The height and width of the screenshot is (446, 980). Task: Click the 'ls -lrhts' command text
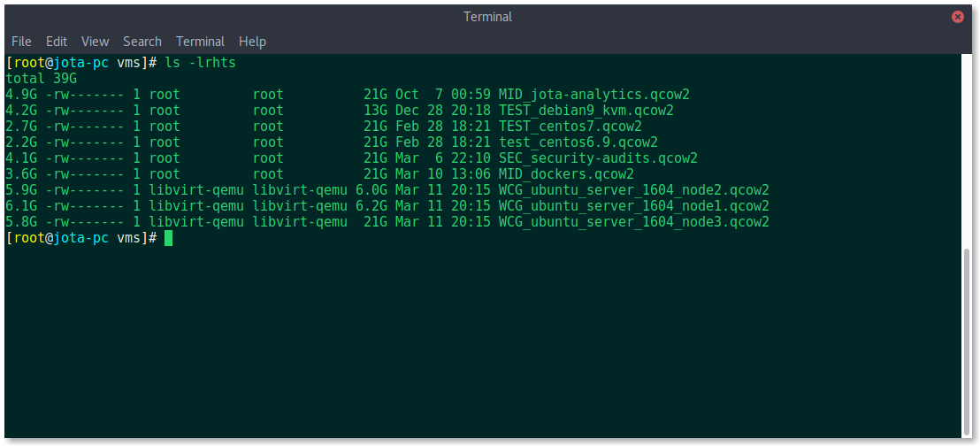(200, 63)
